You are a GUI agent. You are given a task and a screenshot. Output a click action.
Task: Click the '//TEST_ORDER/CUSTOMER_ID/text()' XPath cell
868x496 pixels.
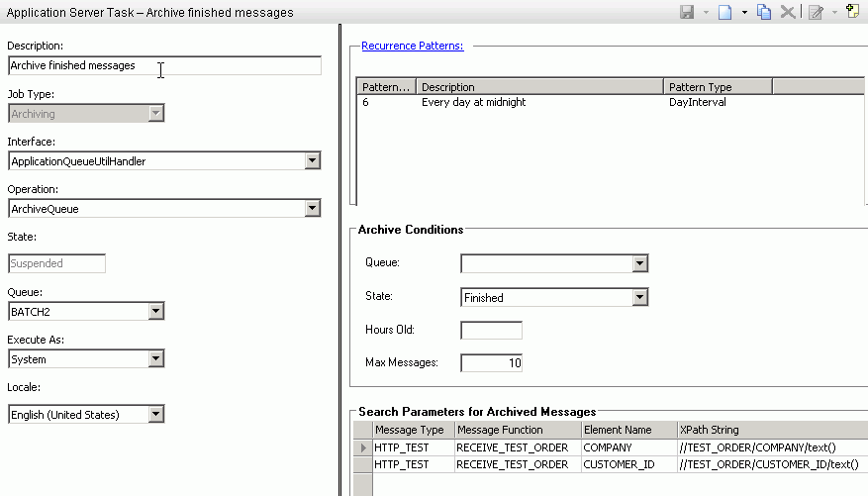click(x=773, y=464)
